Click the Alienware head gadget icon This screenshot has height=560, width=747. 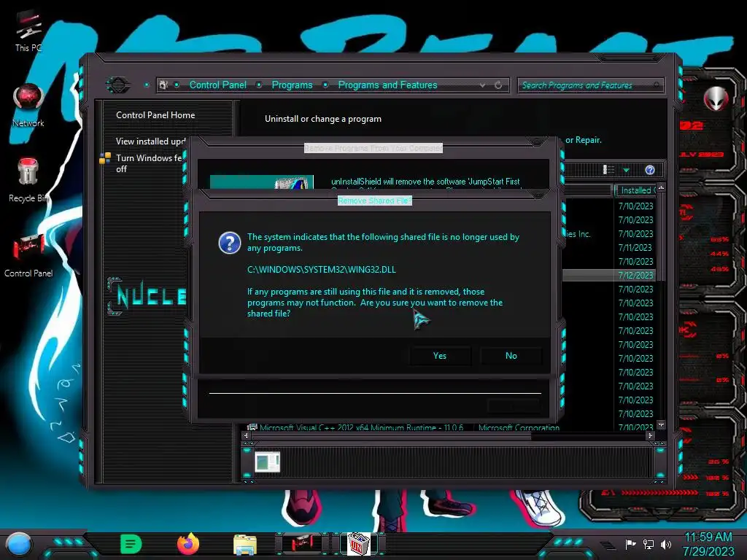(716, 98)
